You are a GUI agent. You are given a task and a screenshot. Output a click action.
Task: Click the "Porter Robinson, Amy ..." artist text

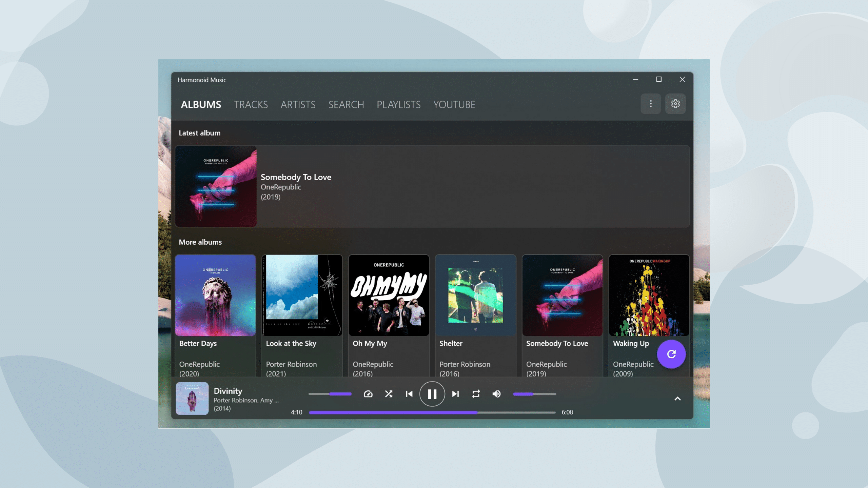246,400
